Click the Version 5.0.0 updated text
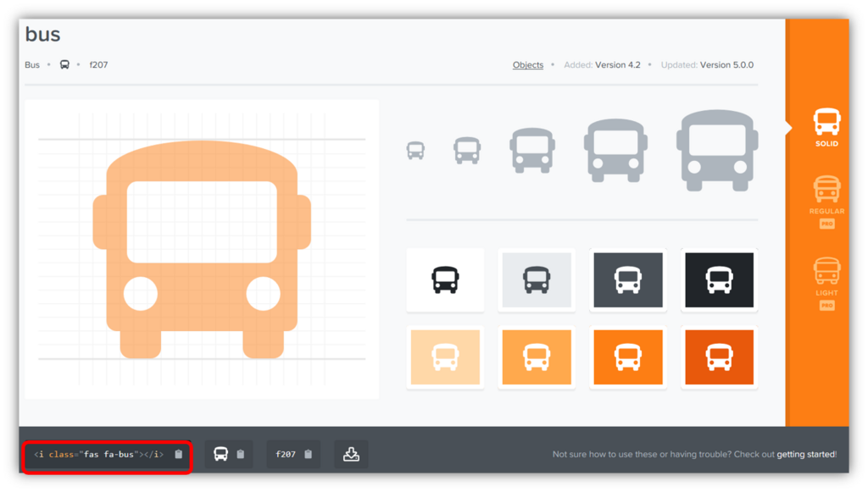Screen dimensions: 868x492 (726, 64)
